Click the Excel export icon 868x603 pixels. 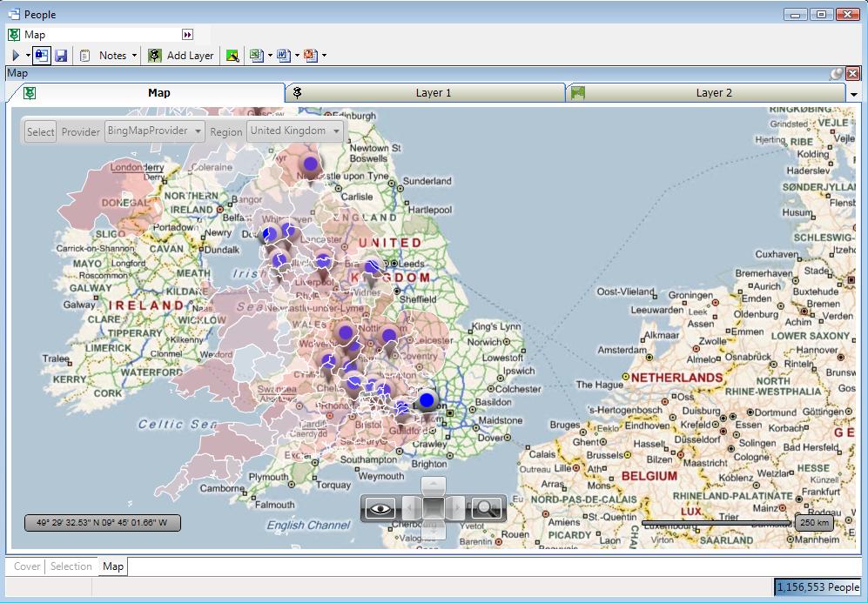pos(256,56)
